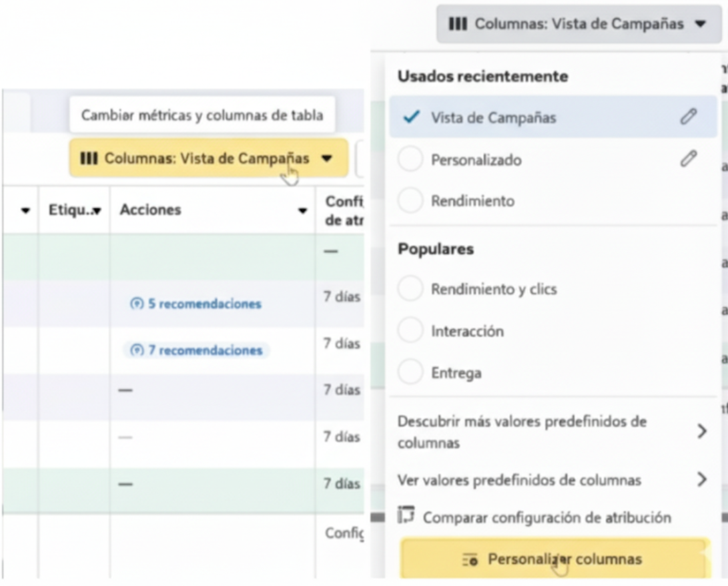Screen dimensions: 728x586
Task: Select the Personalizado radio button
Action: coord(410,160)
